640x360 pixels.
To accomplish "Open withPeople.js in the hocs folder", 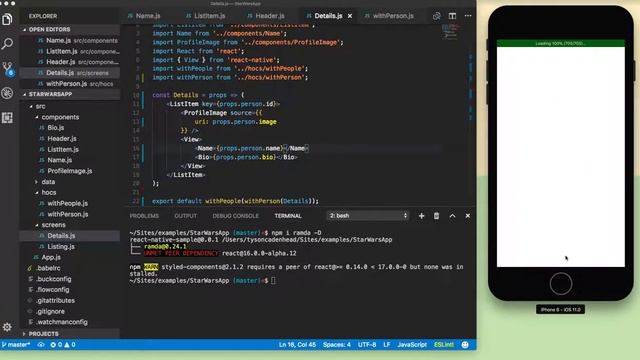I will [69, 203].
